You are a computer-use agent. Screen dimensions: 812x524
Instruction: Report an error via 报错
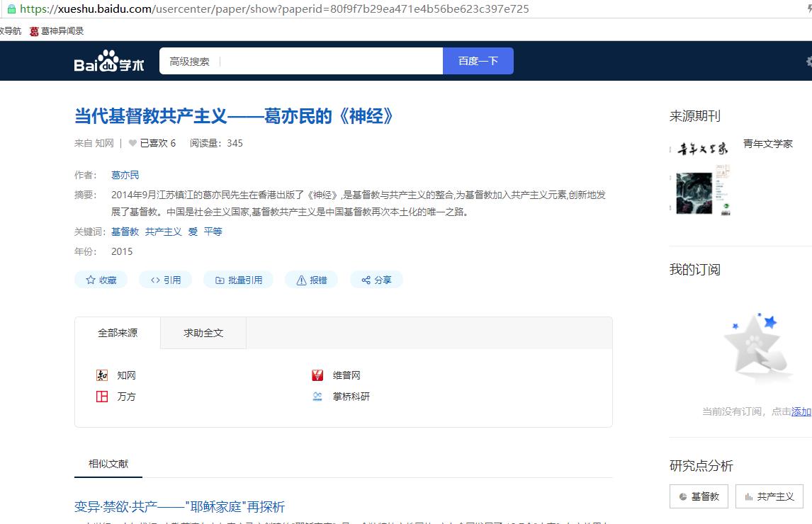[x=311, y=280]
